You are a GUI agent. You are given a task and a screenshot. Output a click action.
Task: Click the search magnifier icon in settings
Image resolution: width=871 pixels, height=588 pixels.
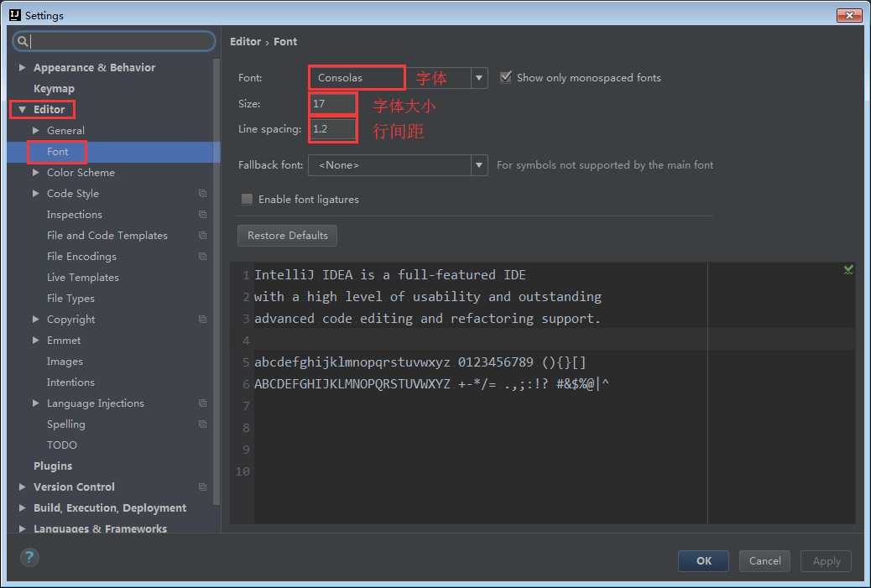(22, 41)
